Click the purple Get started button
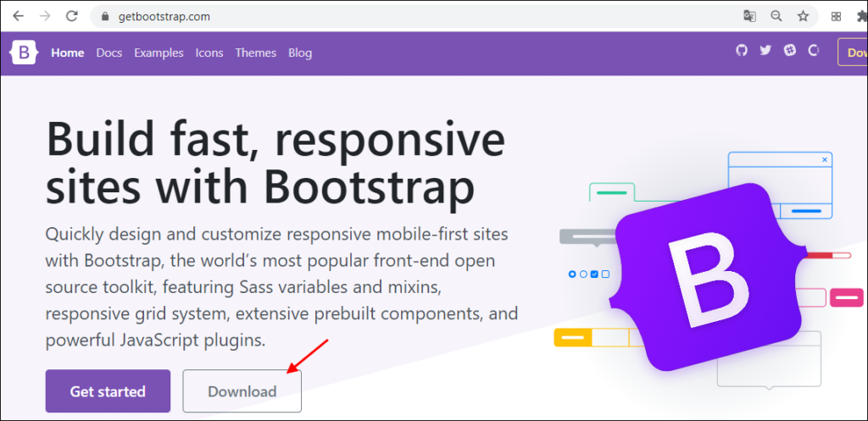This screenshot has width=868, height=421. 108,391
